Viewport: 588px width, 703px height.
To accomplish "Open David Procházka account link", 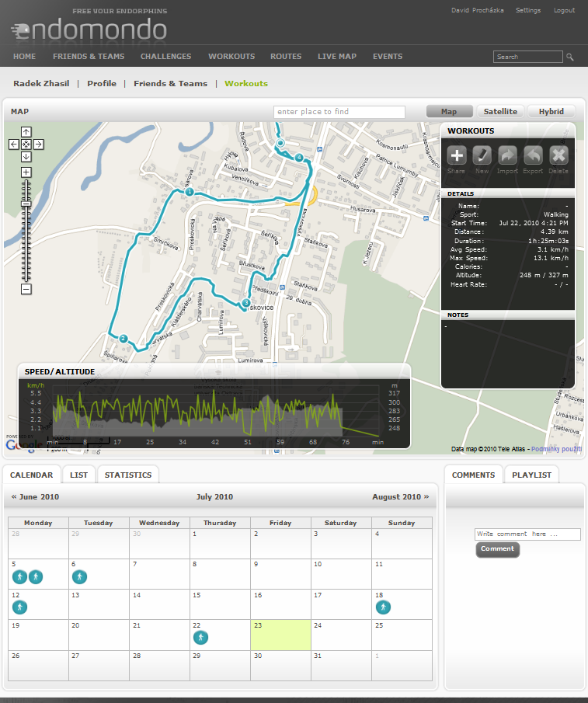I will click(477, 10).
